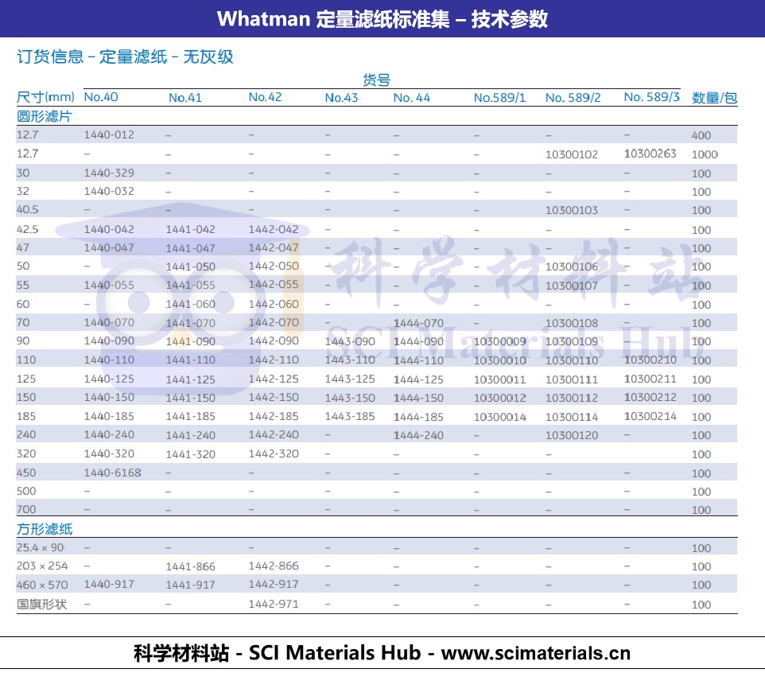Select part number 1442-971
The image size is (765, 700).
pos(274,605)
